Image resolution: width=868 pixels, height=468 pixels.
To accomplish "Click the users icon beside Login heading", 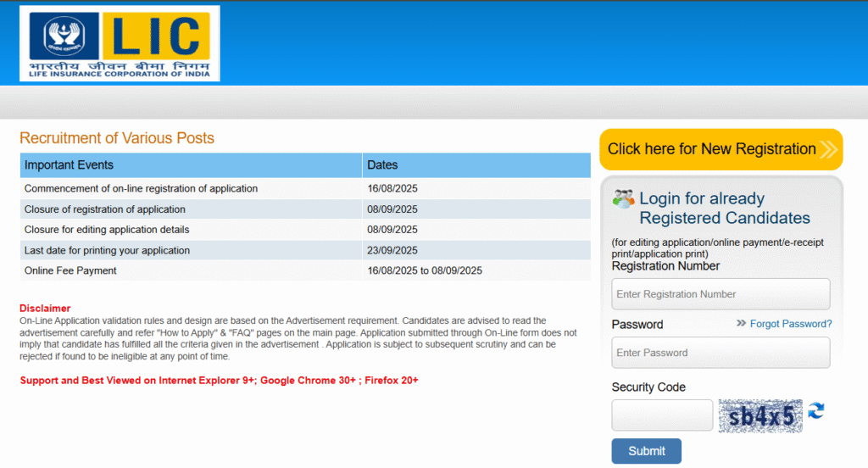I will [623, 199].
